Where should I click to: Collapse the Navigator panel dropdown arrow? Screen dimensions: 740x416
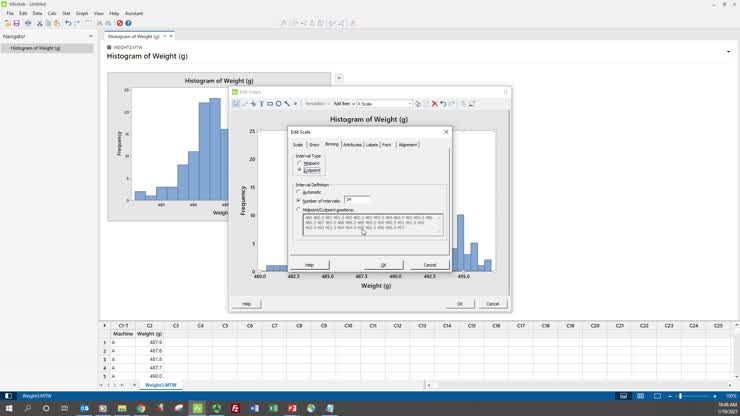pos(91,36)
